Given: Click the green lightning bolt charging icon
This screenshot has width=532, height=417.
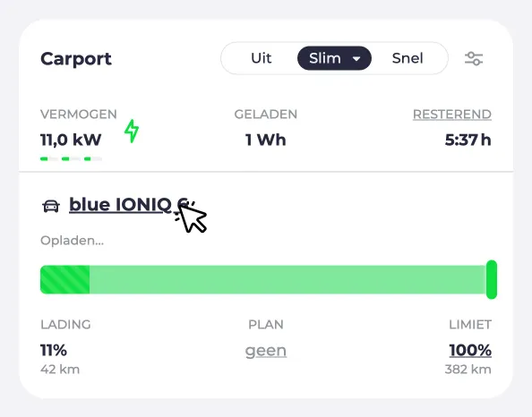Looking at the screenshot, I should (x=132, y=131).
